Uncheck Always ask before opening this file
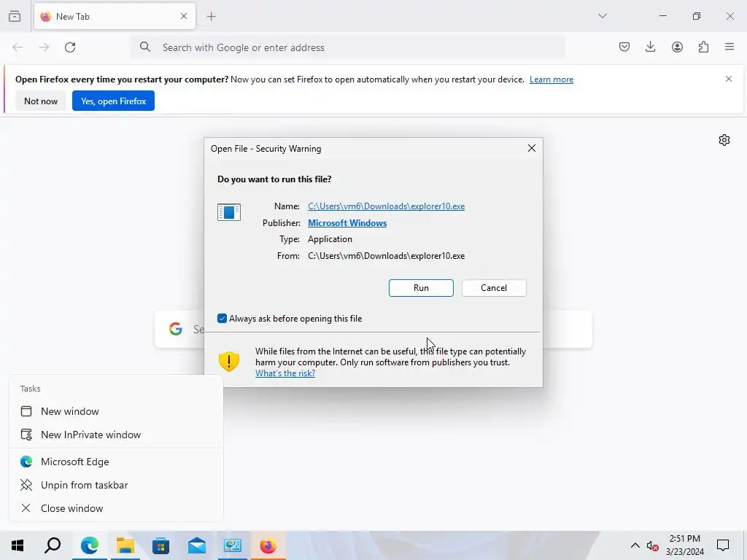 click(x=222, y=319)
